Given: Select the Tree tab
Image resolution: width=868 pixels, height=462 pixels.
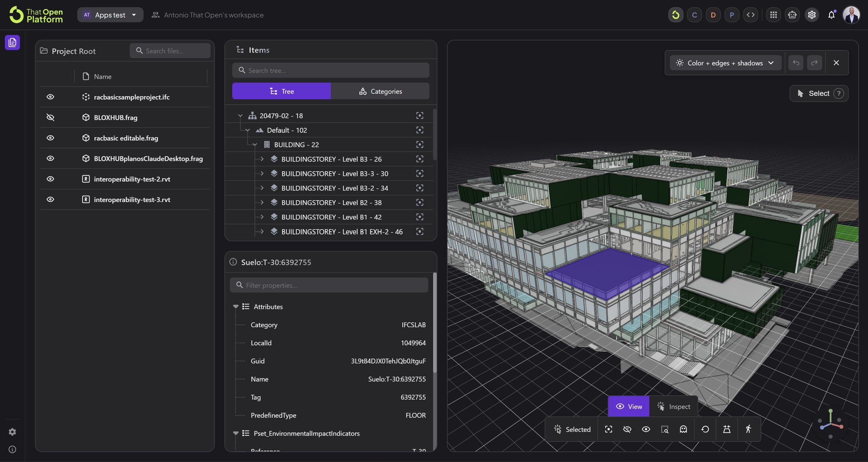Looking at the screenshot, I should 281,91.
